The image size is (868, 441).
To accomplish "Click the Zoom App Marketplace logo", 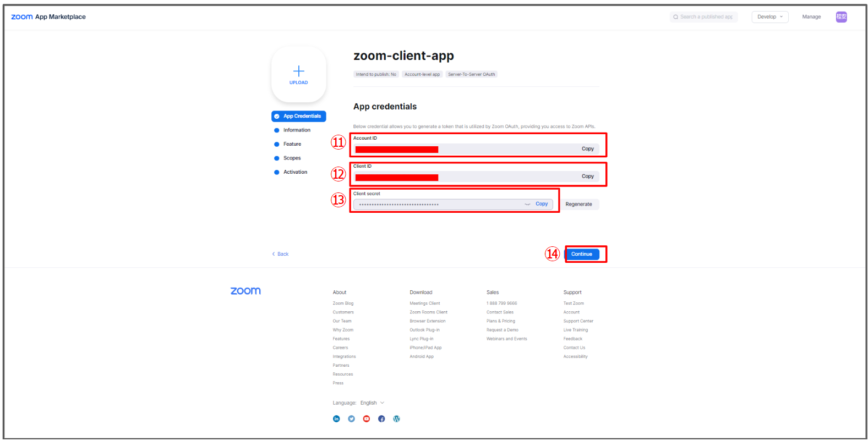I will (48, 17).
